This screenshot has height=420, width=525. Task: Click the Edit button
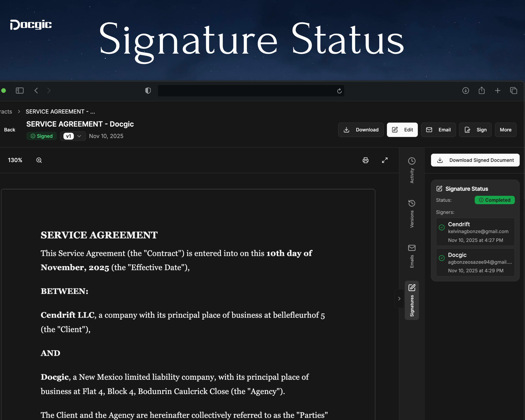click(x=402, y=130)
